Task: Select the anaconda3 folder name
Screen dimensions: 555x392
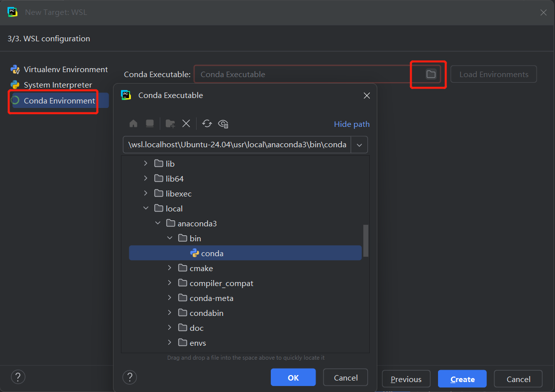Action: (197, 223)
